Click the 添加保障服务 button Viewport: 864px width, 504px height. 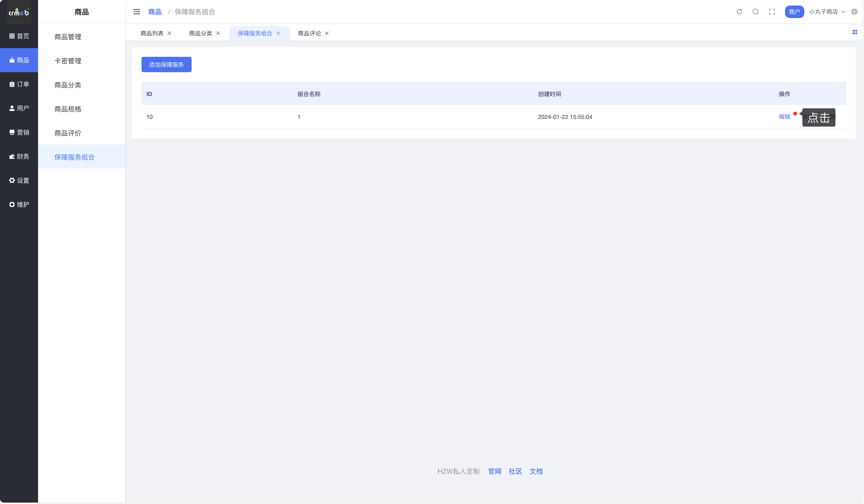(x=166, y=65)
